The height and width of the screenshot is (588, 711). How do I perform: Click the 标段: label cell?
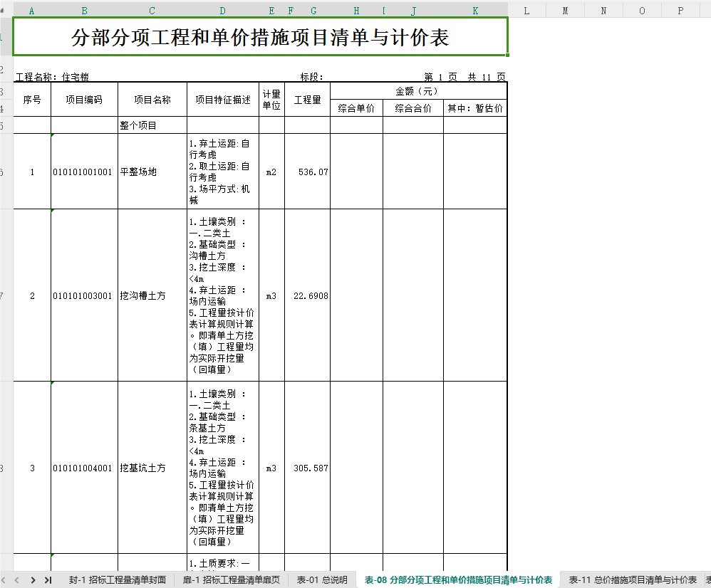tap(311, 77)
